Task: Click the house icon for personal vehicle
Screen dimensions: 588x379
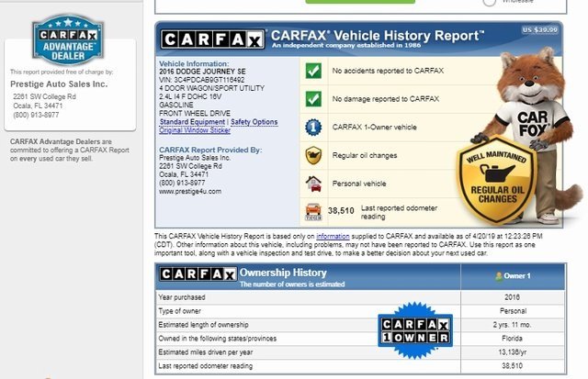Action: 313,182
